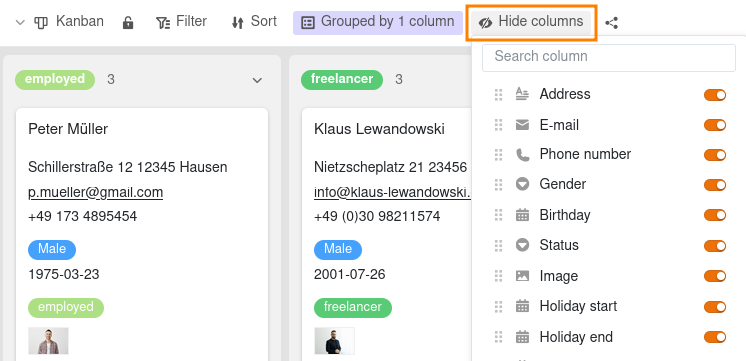
Task: Click the picture icon next to Image
Action: coord(522,276)
